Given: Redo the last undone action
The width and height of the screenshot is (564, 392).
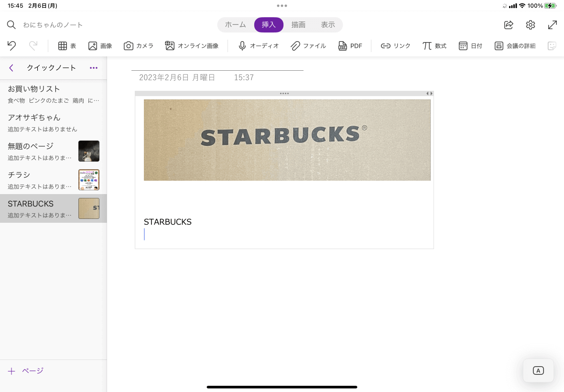Looking at the screenshot, I should tap(33, 46).
